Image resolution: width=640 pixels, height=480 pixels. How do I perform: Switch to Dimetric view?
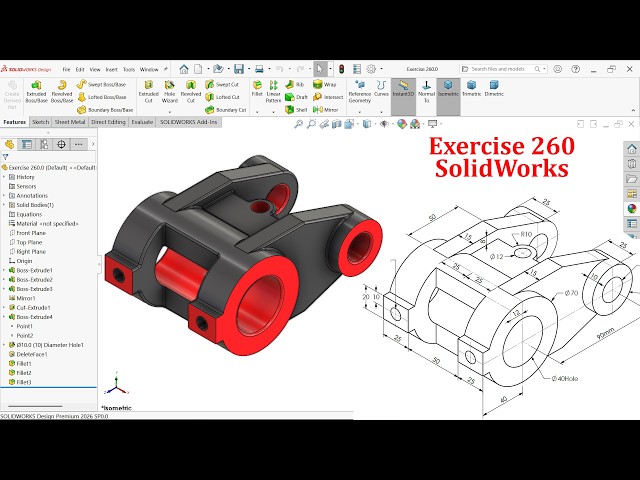point(494,88)
